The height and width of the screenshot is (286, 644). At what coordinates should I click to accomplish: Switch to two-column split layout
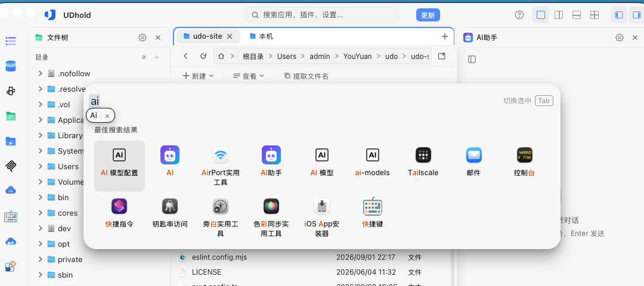pyautogui.click(x=559, y=15)
